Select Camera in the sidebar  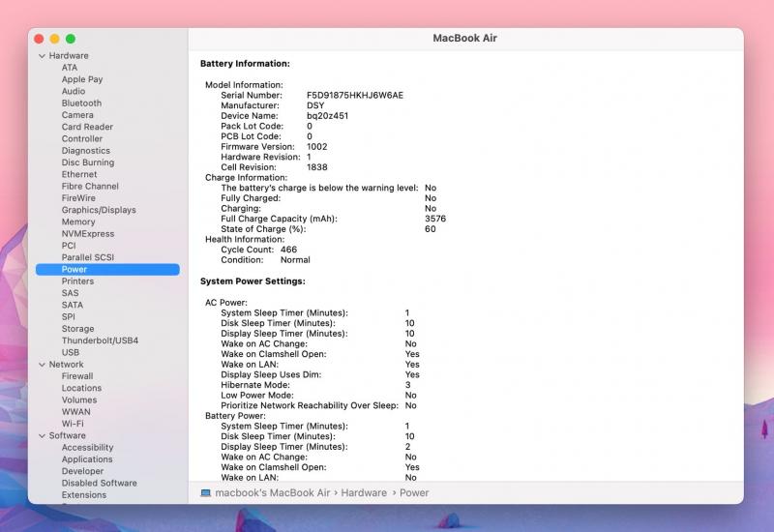(77, 115)
